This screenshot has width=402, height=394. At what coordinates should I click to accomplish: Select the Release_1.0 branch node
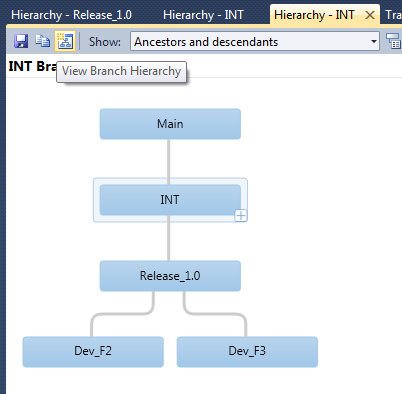coord(170,276)
